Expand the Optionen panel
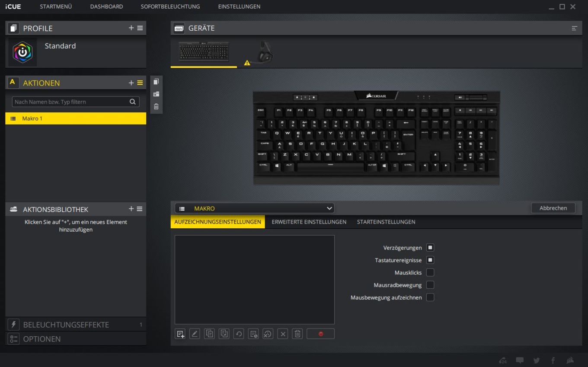 76,339
